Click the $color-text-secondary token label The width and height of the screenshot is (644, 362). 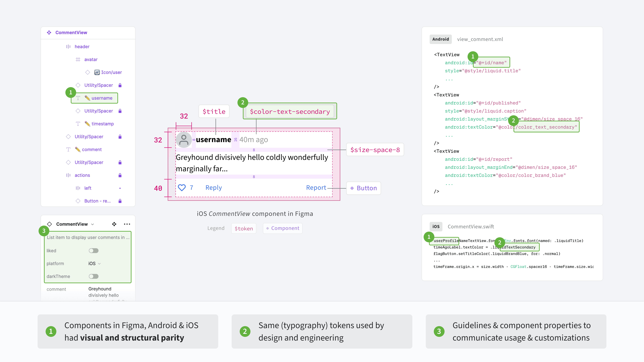pyautogui.click(x=290, y=111)
